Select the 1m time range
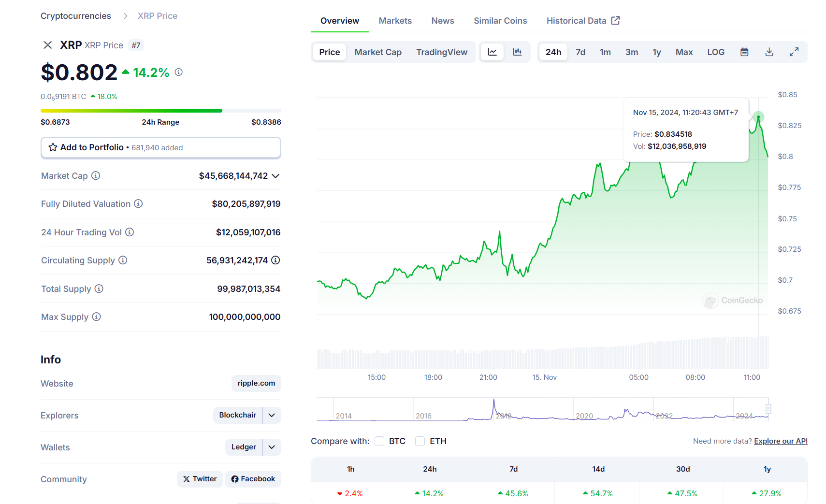Screen dimensions: 826x504 pos(605,52)
